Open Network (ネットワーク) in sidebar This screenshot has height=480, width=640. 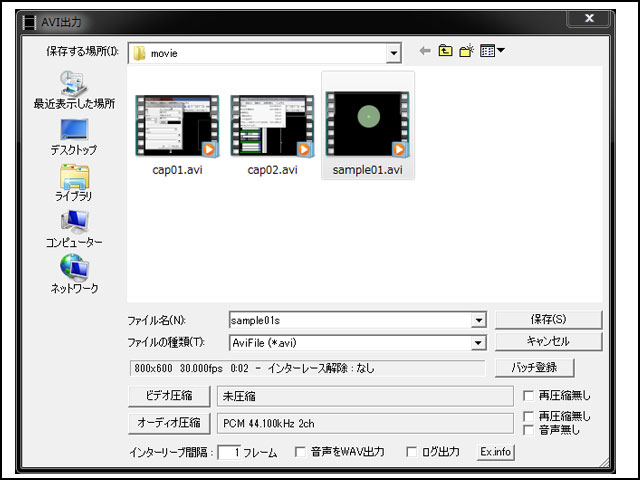(74, 275)
